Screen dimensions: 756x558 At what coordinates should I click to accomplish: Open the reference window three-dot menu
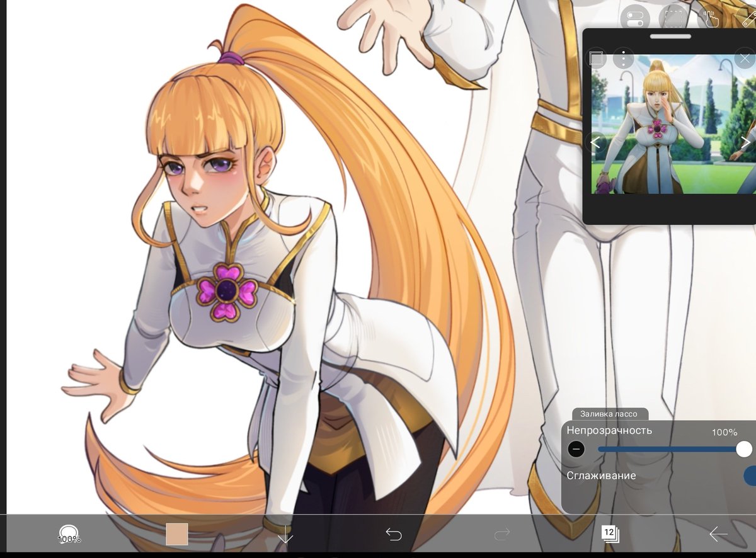(623, 59)
